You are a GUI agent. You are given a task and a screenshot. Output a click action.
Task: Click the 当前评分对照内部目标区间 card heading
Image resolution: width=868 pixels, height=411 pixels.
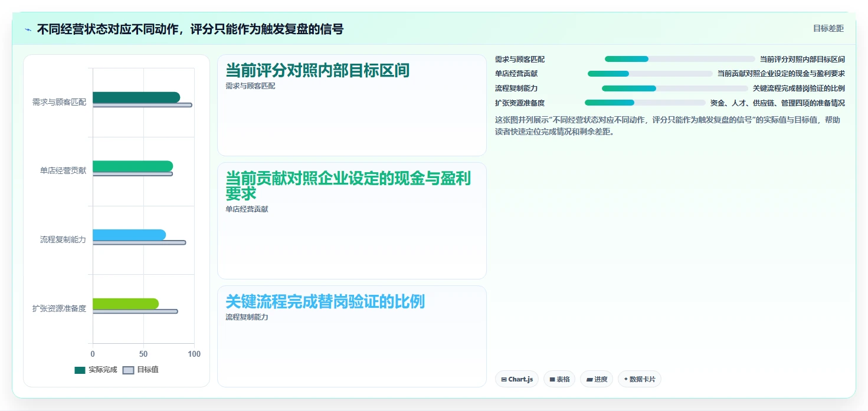[317, 71]
